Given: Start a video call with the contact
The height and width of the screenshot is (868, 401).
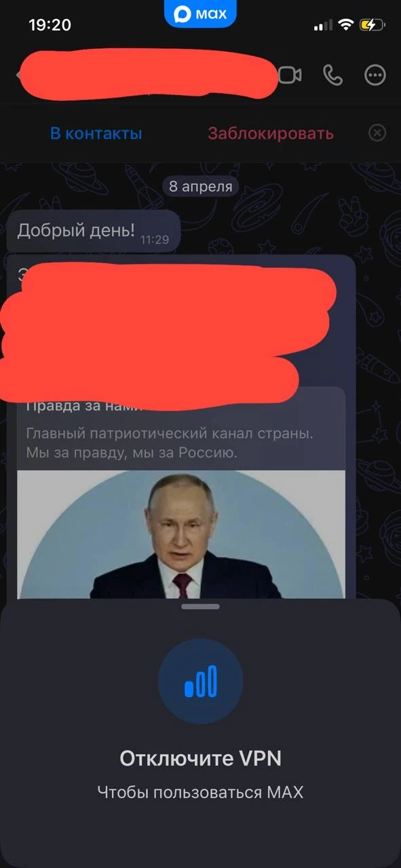Looking at the screenshot, I should (x=290, y=75).
